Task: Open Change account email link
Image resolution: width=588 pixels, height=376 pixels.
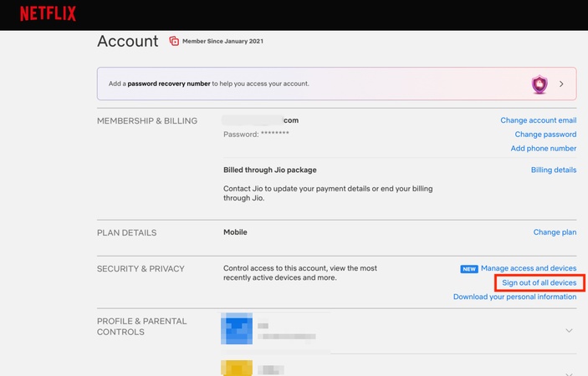Action: click(538, 120)
